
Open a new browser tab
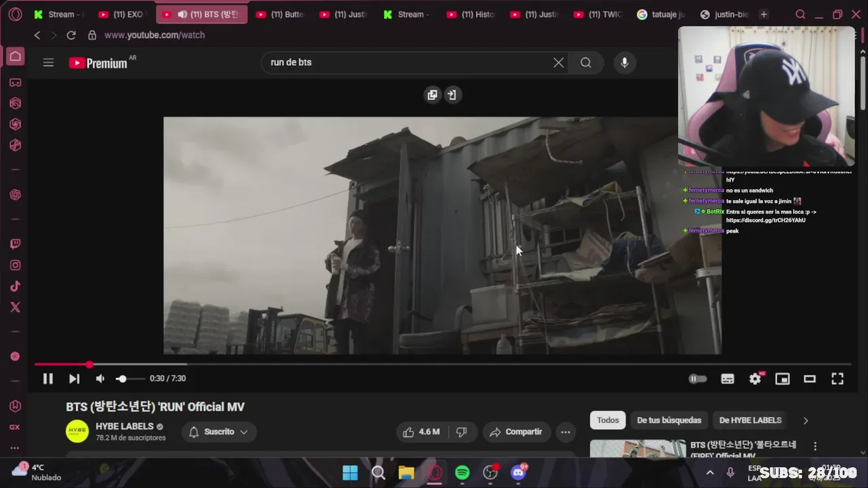764,14
